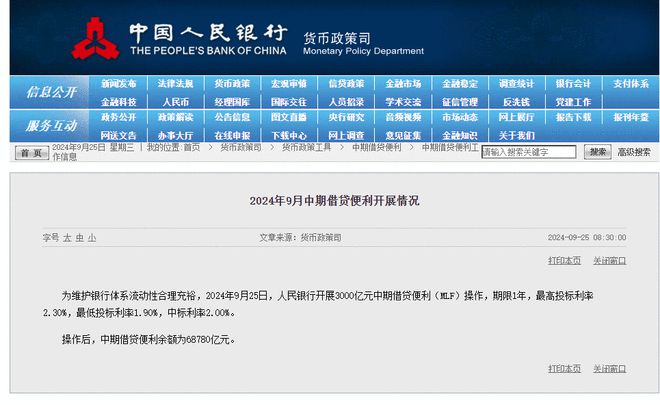
Task: Click the 货币政策司 header department title
Action: (337, 38)
